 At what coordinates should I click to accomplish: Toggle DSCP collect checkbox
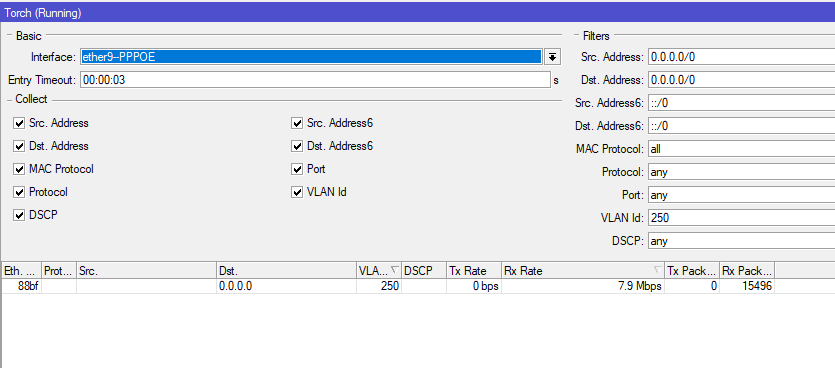(19, 215)
